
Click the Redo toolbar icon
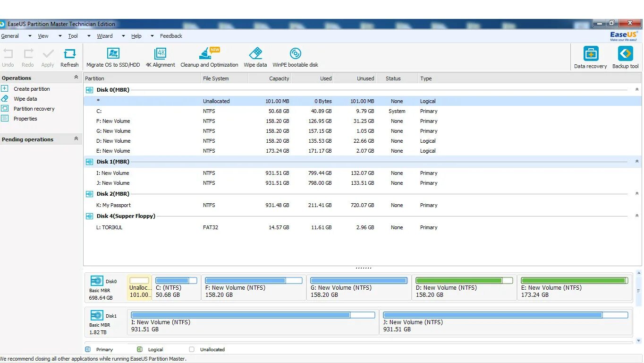pyautogui.click(x=28, y=53)
